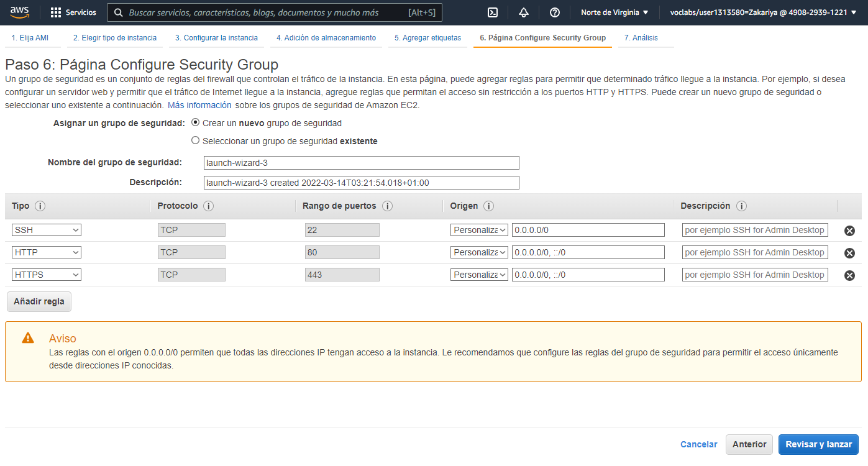Screen dimensions: 868x466
Task: Open the Servicios grid menu
Action: pos(73,12)
